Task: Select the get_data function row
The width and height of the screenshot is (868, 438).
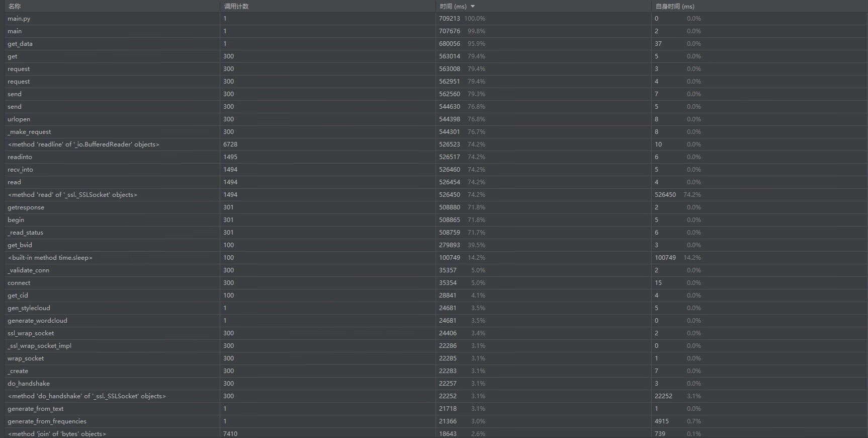Action: click(20, 44)
